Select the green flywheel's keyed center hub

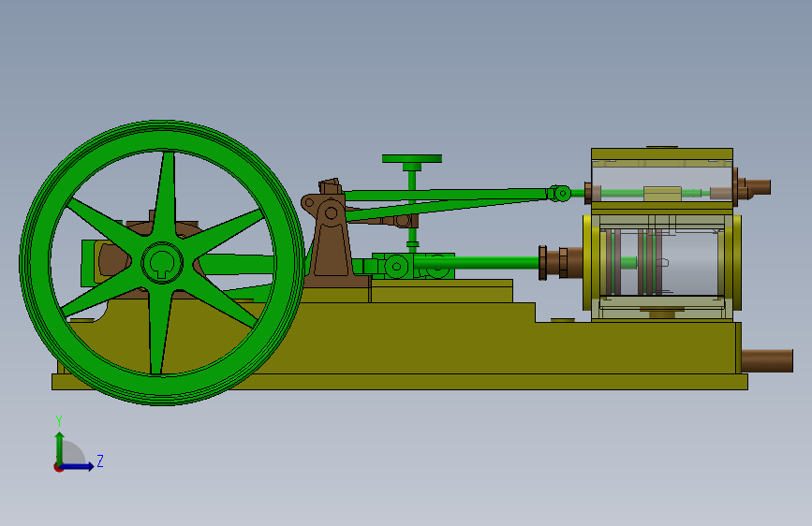point(162,262)
